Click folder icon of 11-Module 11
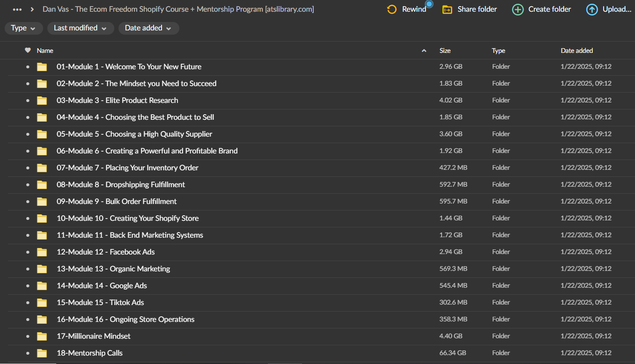Screen dimensions: 635x364 point(42,235)
